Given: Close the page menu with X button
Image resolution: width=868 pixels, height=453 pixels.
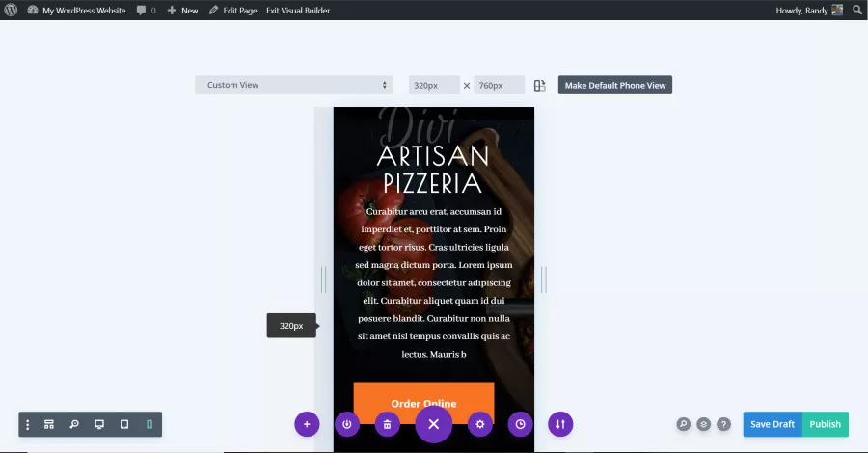Looking at the screenshot, I should point(433,424).
